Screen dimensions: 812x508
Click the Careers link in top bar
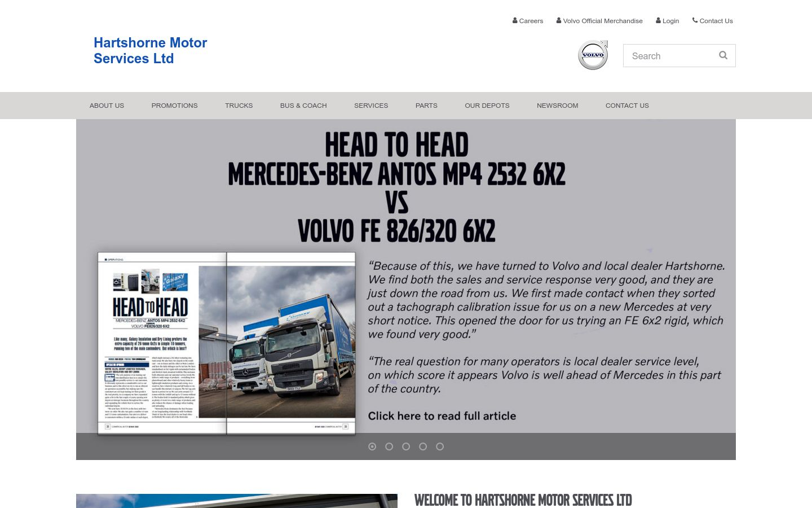(x=527, y=21)
